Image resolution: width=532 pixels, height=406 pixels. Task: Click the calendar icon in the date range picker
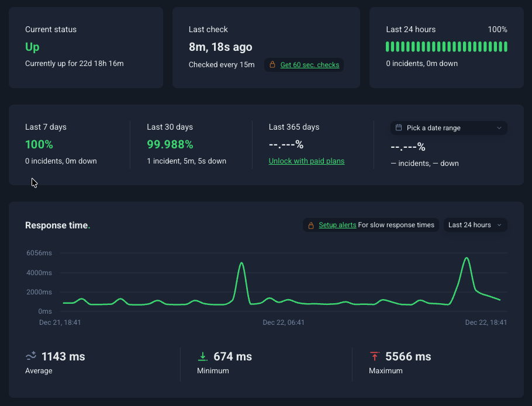pyautogui.click(x=400, y=127)
